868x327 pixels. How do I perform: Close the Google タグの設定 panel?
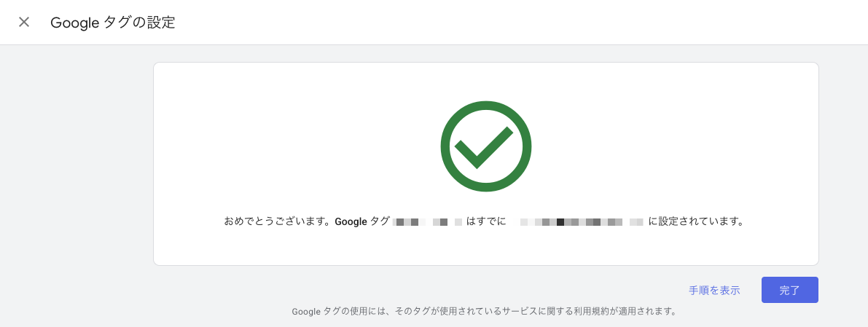[x=24, y=22]
